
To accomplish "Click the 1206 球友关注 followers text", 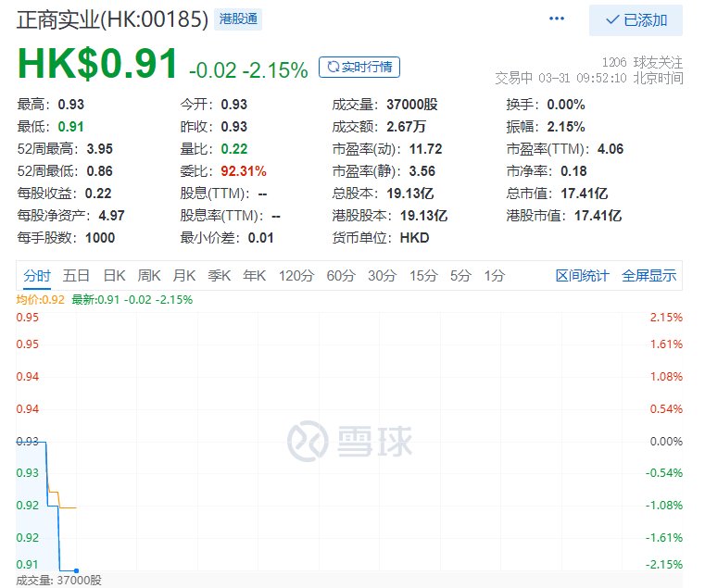I will click(642, 62).
